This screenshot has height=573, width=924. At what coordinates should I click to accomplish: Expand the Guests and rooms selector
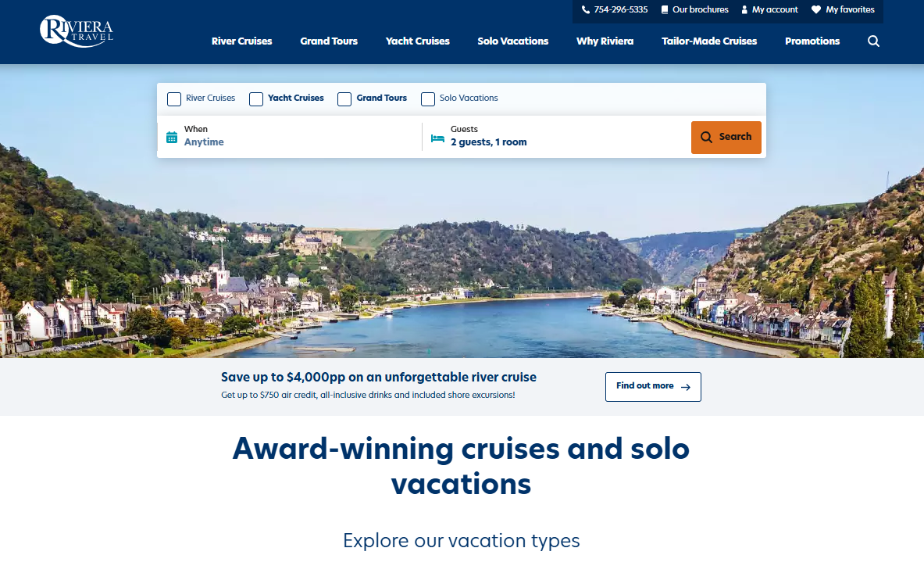click(x=555, y=137)
